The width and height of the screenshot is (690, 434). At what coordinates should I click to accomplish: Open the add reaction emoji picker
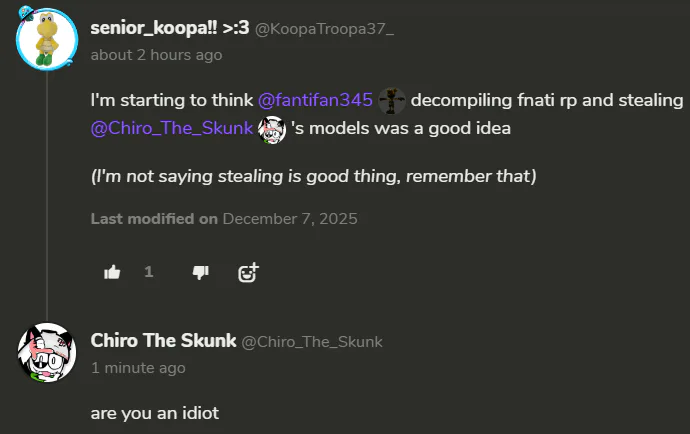pyautogui.click(x=248, y=272)
